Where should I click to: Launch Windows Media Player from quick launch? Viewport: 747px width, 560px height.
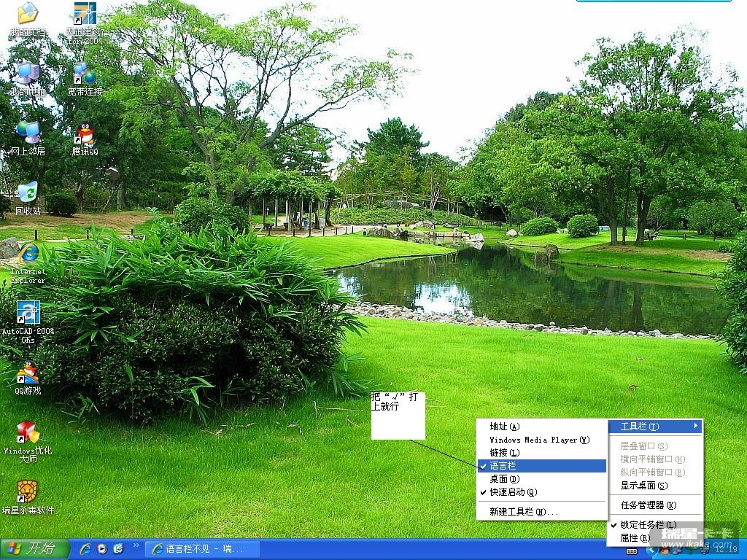click(102, 548)
